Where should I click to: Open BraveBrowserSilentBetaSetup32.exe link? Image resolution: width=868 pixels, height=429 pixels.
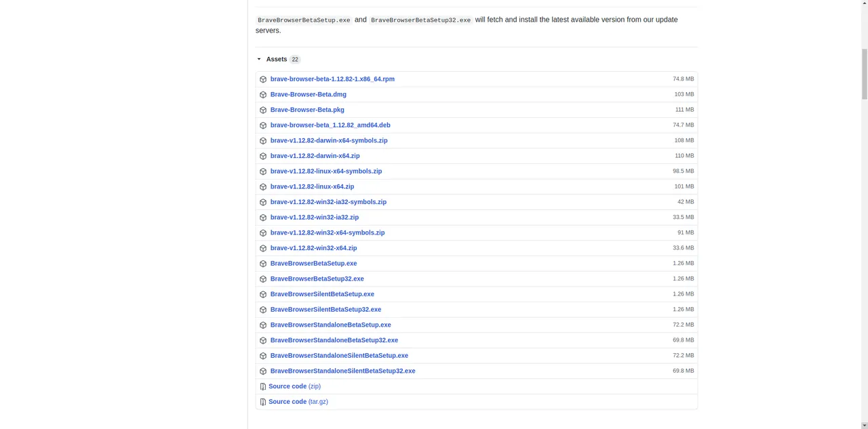tap(325, 310)
